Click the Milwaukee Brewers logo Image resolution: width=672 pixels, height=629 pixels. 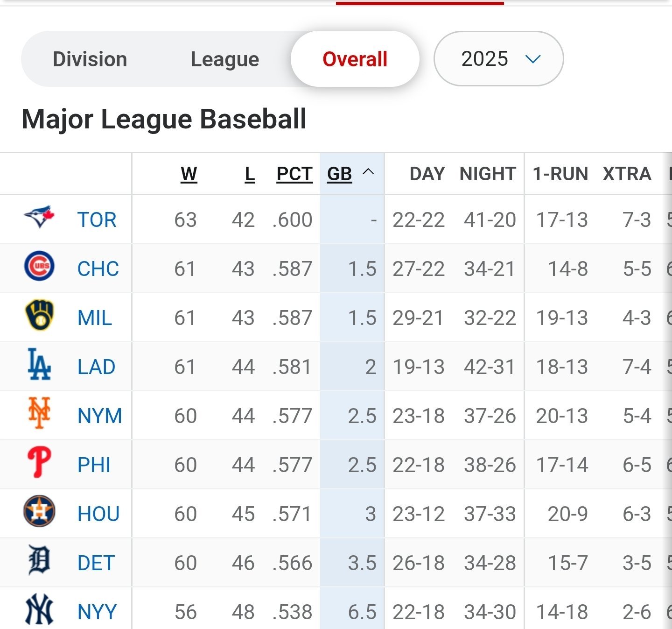pos(39,316)
